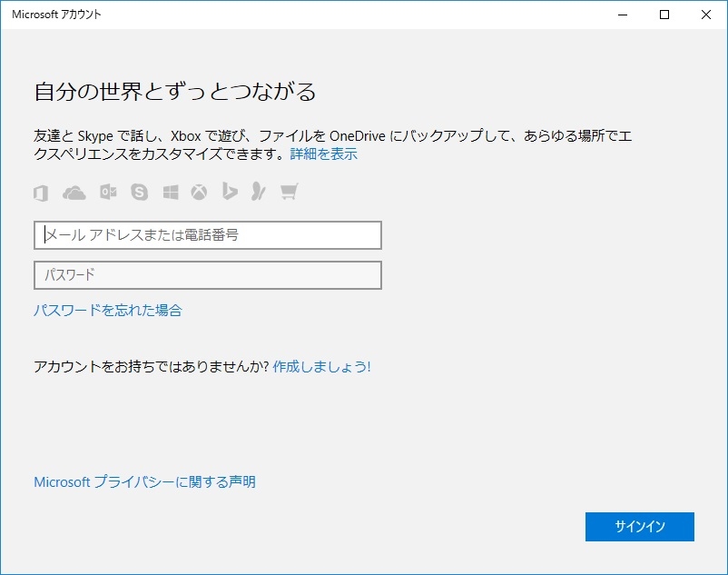Screen dimensions: 728x575
Task: Maximize the Microsoft アカウント window
Action: (664, 15)
